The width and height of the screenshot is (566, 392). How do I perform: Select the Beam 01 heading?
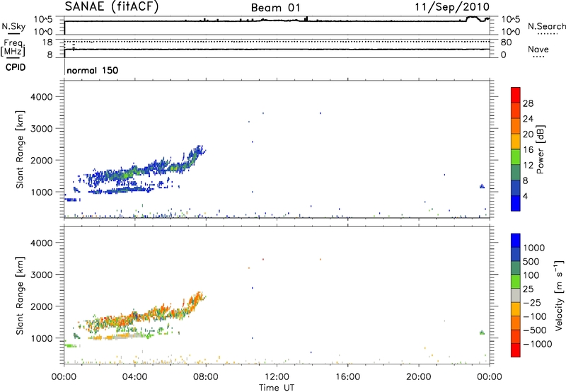tap(275, 8)
